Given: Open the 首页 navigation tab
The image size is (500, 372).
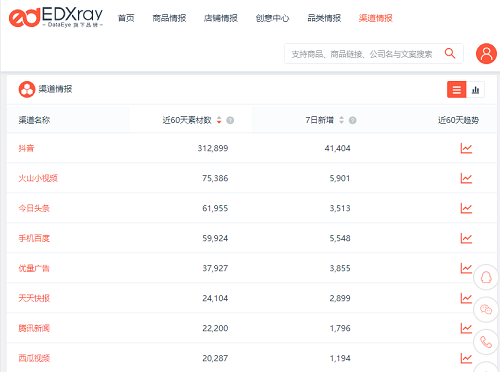Looking at the screenshot, I should pos(126,18).
